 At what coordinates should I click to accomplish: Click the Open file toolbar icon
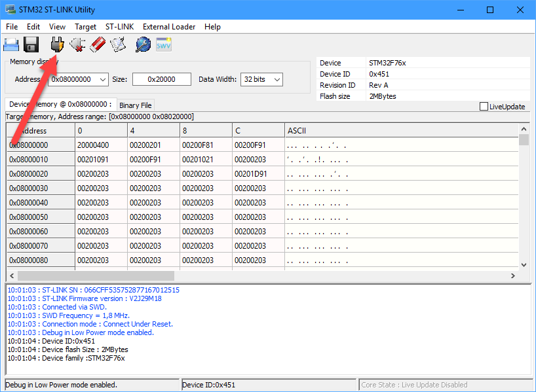[11, 45]
